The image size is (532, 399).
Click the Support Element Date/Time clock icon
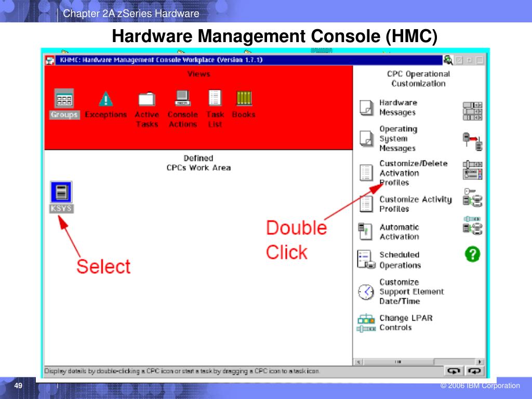[x=366, y=292]
